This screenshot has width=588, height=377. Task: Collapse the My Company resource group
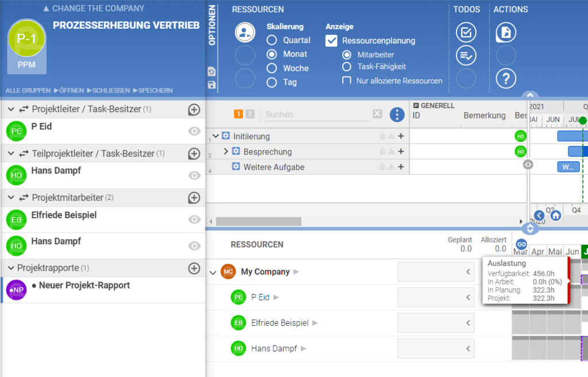(x=213, y=272)
